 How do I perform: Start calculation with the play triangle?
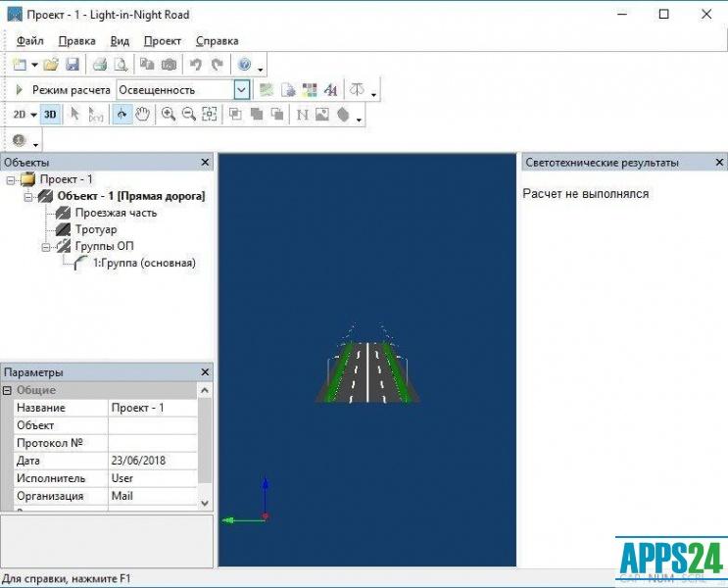tap(19, 89)
